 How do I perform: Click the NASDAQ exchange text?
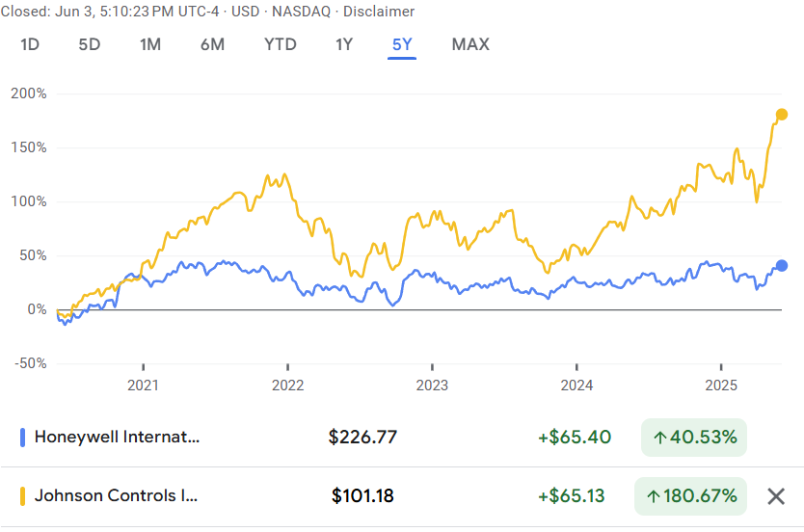pos(301,12)
